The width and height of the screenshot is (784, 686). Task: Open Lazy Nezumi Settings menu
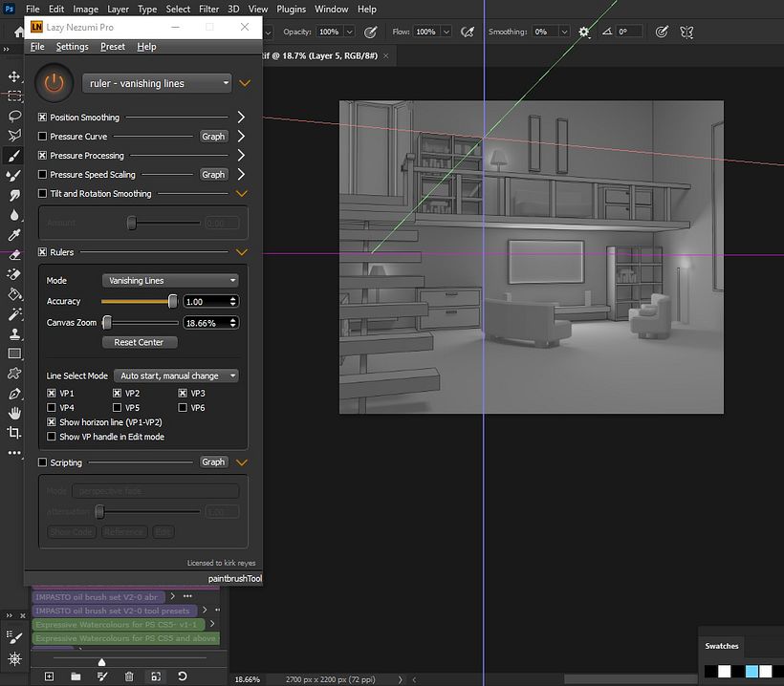(72, 47)
